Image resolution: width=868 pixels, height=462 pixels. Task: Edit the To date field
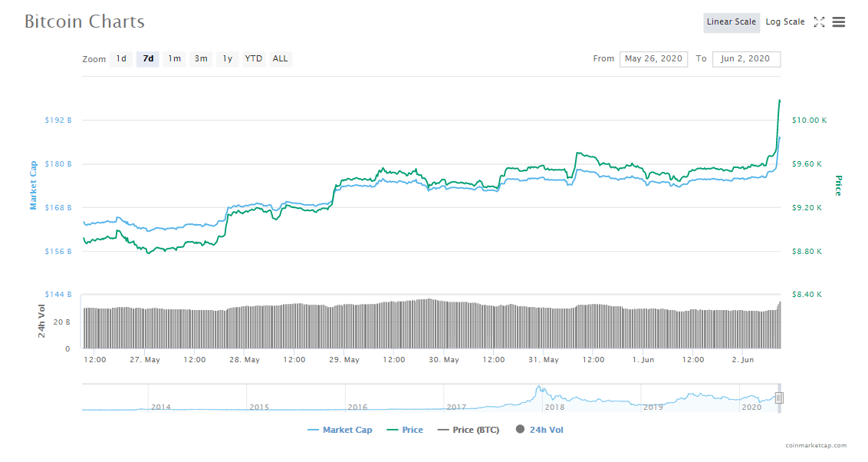tap(746, 59)
